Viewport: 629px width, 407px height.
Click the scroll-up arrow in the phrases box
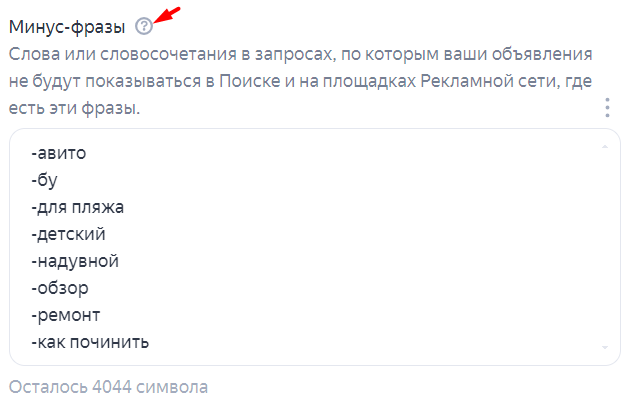[605, 147]
